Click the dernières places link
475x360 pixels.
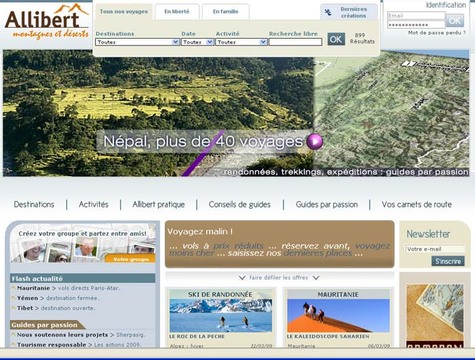pyautogui.click(x=318, y=253)
